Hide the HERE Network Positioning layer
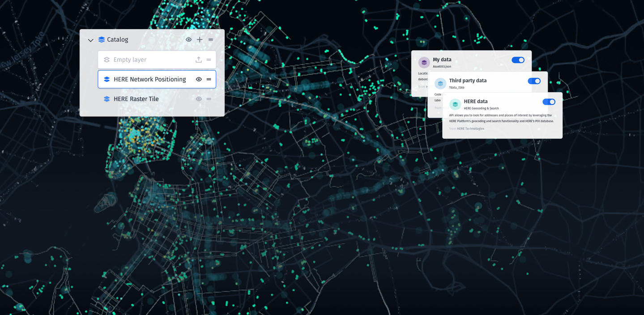644x315 pixels. click(199, 79)
